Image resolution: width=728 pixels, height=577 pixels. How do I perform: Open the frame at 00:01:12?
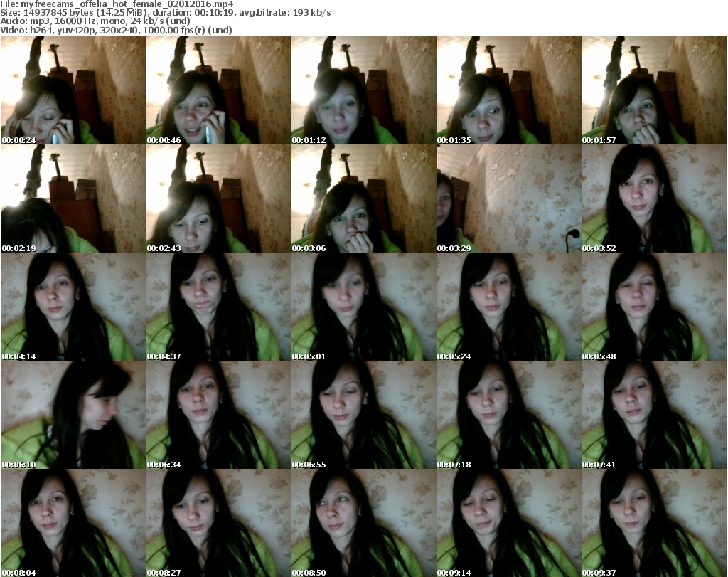point(363,90)
